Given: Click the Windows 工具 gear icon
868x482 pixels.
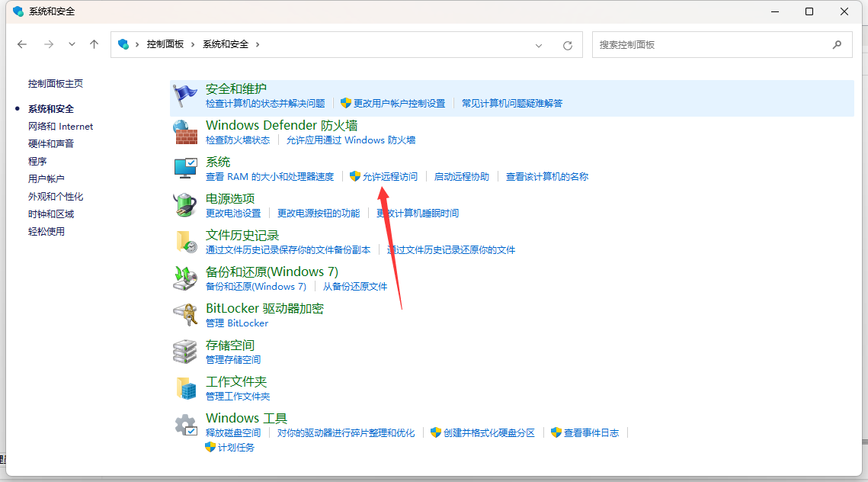Looking at the screenshot, I should 185,425.
